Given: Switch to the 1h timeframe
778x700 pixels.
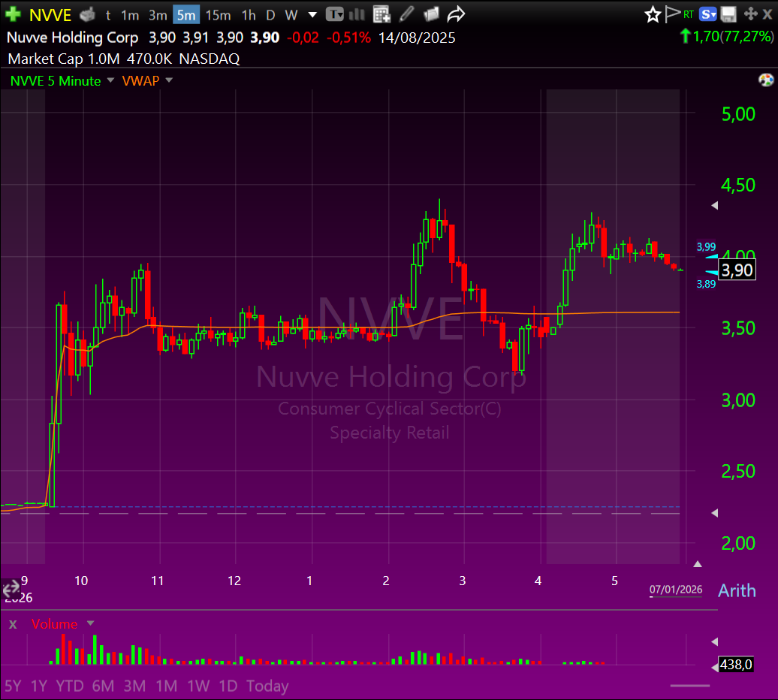Looking at the screenshot, I should tap(249, 15).
